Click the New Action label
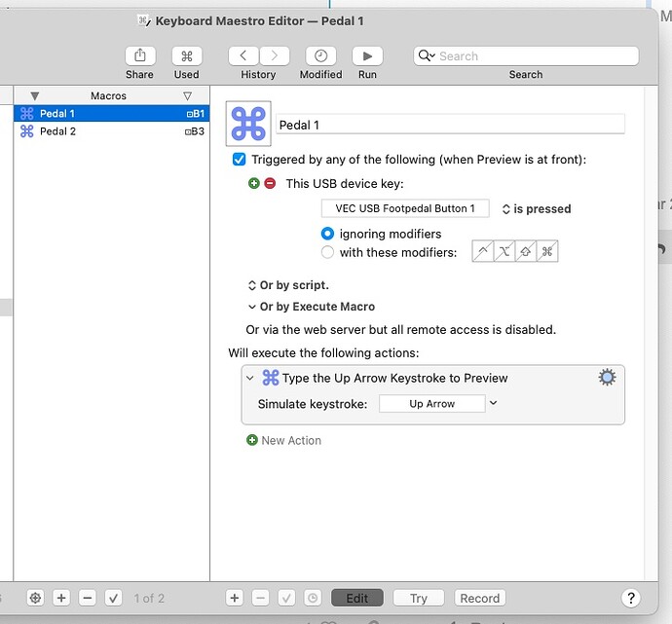This screenshot has height=624, width=672. 291,440
